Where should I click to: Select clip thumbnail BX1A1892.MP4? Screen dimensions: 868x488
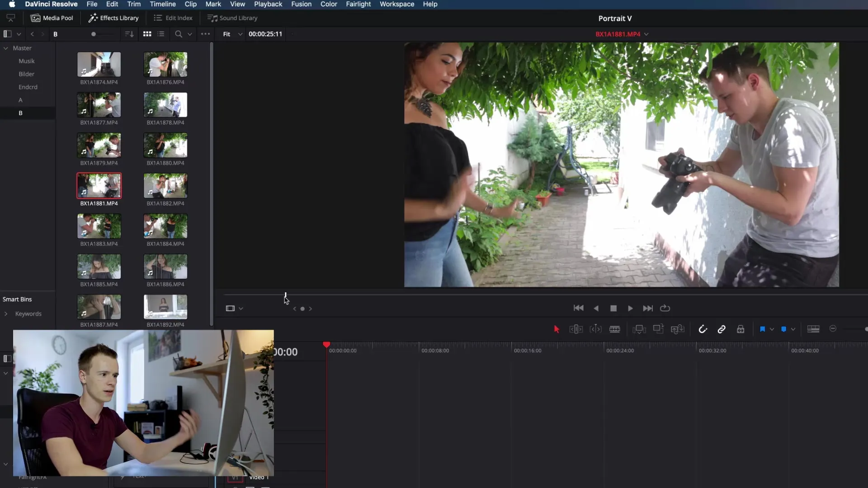coord(165,307)
